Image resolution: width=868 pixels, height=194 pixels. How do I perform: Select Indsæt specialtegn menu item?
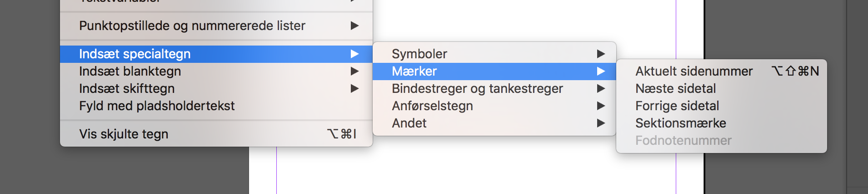(135, 54)
